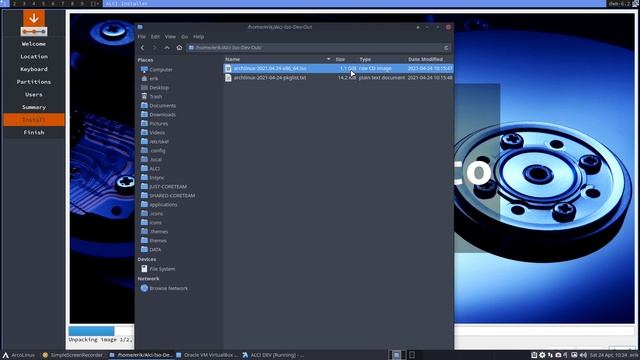This screenshot has width=640, height=360.
Task: Switch to the ALCI DEV (Running) taskbar window
Action: click(273, 355)
